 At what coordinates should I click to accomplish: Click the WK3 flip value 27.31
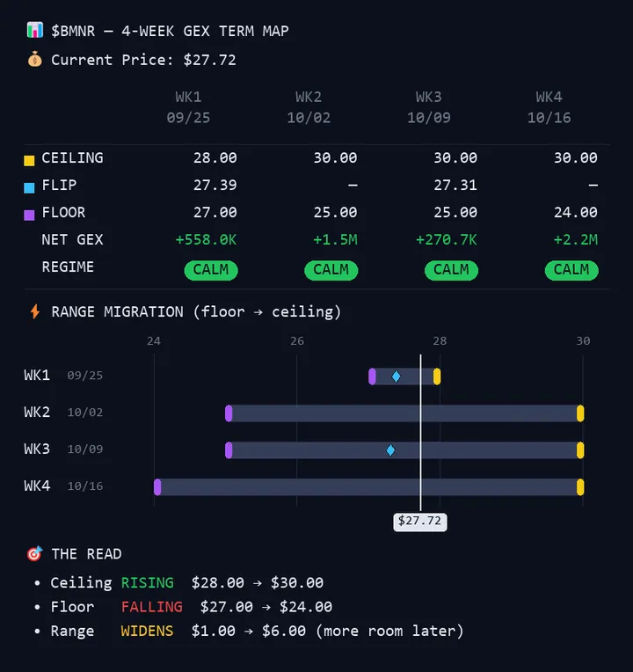point(455,185)
